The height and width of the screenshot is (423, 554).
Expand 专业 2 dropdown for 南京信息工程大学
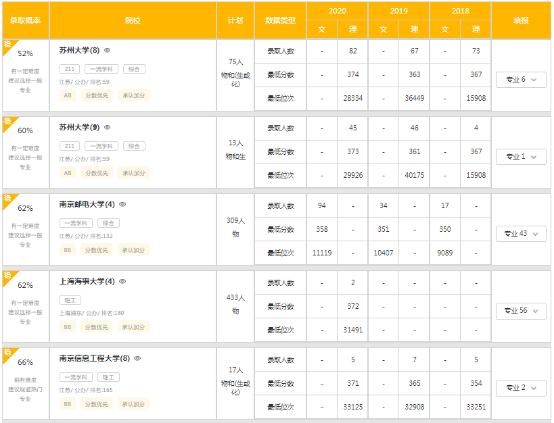[x=521, y=388]
